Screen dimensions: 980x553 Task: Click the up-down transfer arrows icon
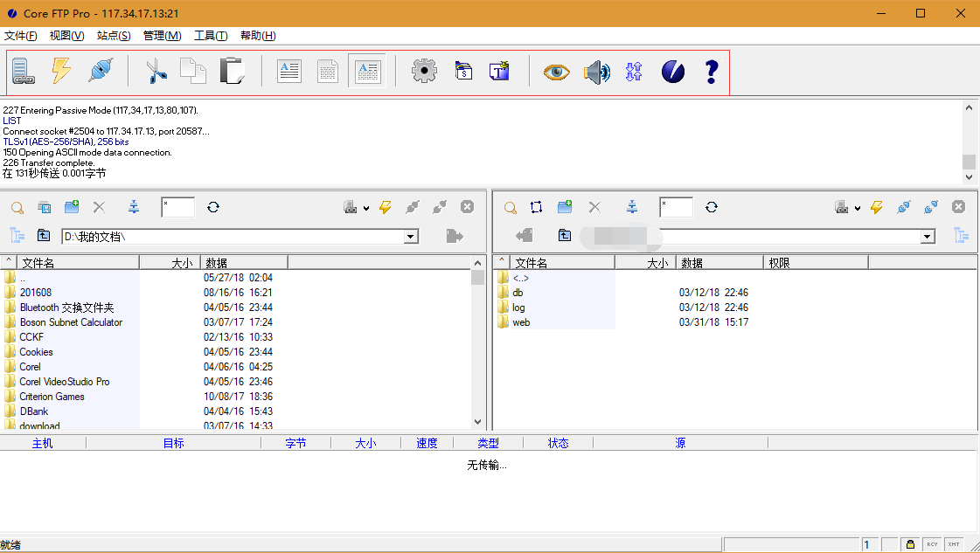634,72
